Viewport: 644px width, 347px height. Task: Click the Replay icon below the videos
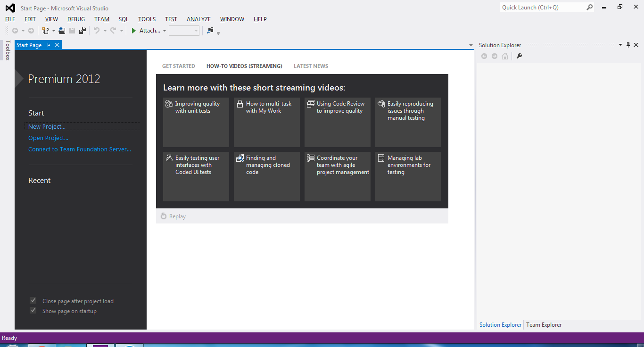coord(164,216)
